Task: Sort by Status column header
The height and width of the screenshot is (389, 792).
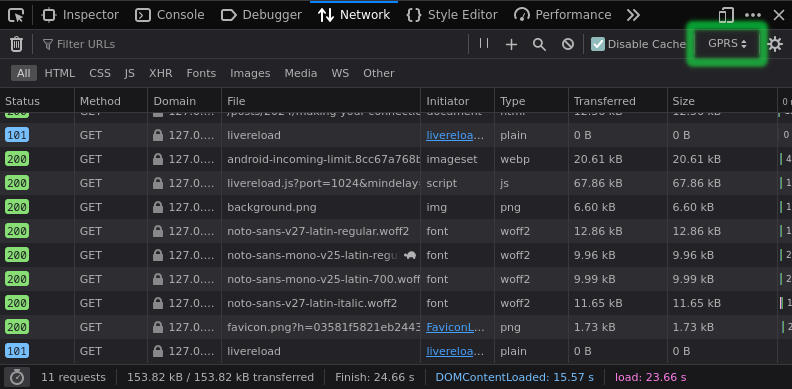Action: (x=37, y=101)
